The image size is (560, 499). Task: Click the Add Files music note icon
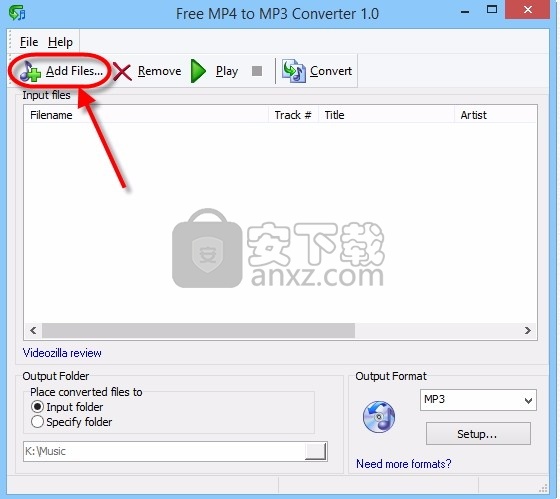[30, 71]
